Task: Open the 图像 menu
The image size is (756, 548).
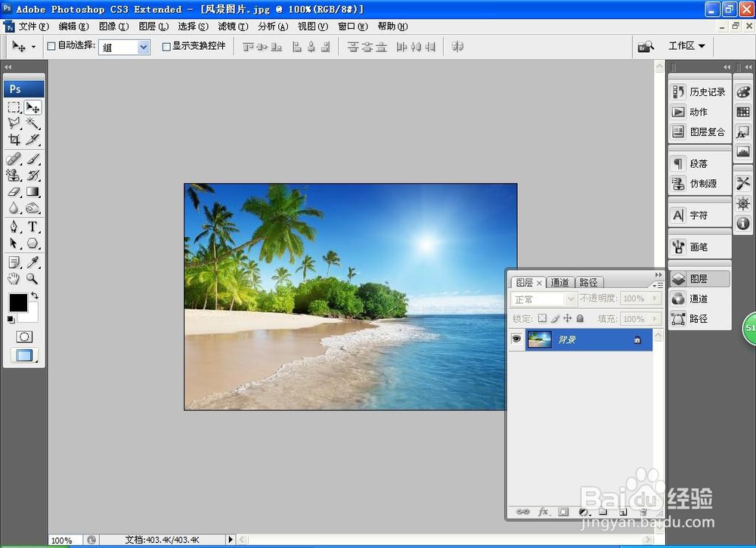Action: 114,26
